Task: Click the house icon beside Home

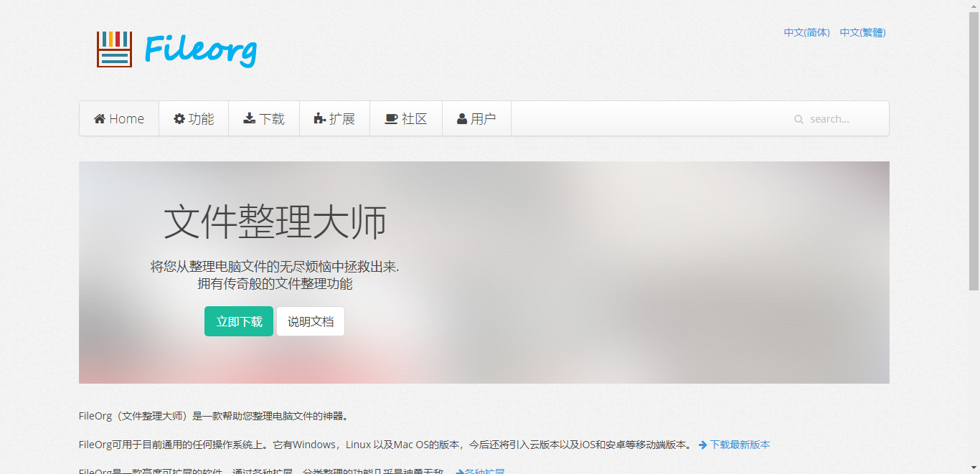Action: click(x=99, y=118)
